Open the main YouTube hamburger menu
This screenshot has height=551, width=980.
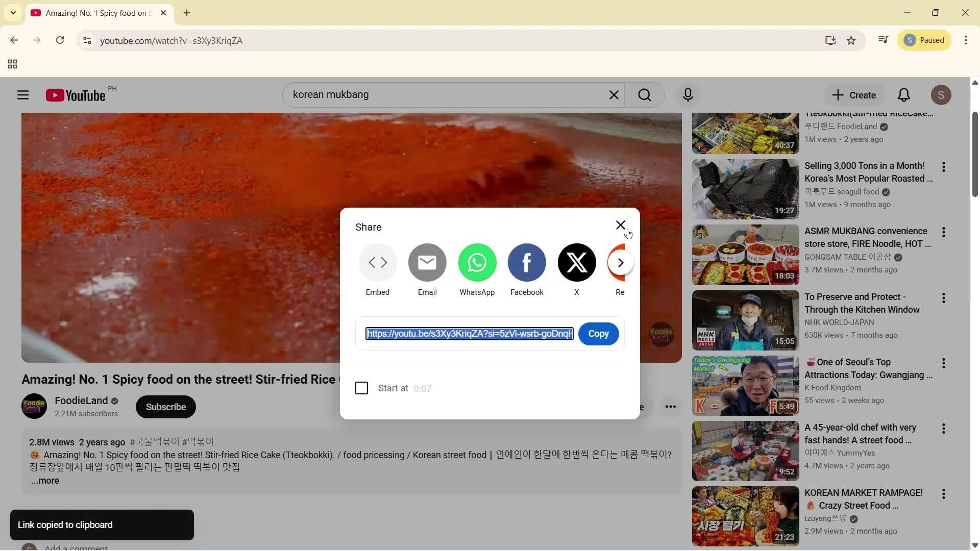coord(23,94)
